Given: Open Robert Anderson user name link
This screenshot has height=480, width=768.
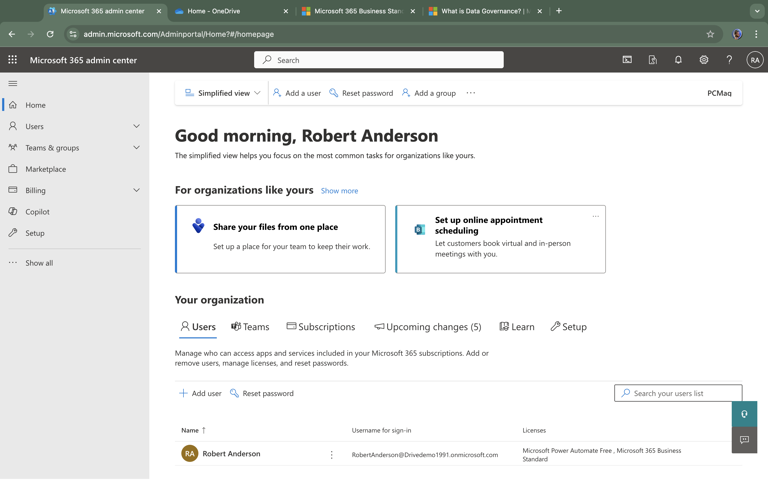Looking at the screenshot, I should [231, 454].
